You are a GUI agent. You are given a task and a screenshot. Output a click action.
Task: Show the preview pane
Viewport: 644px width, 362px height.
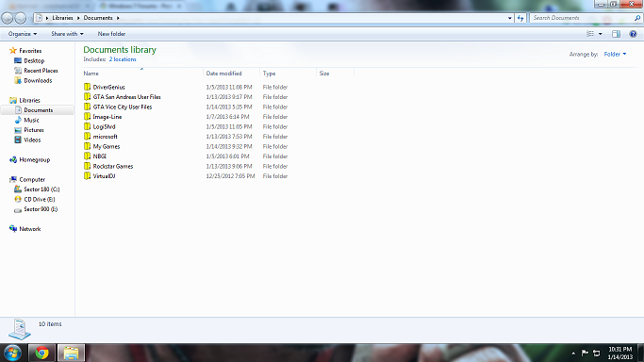click(616, 34)
